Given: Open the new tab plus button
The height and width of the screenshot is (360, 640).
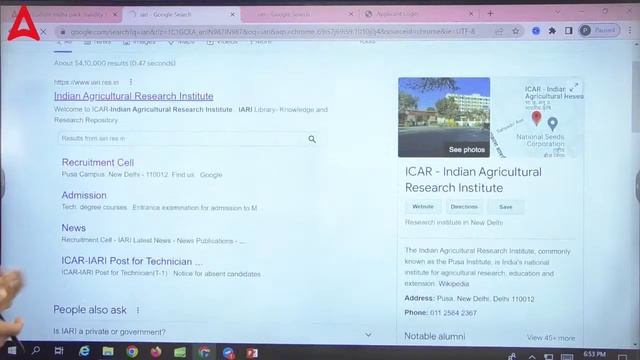Looking at the screenshot, I should click(490, 13).
